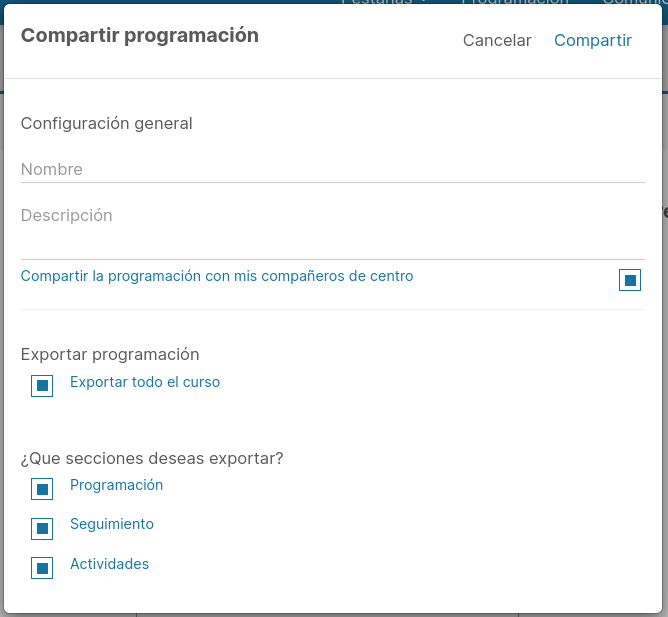Click 'Compartir la programación con mis compañeros' label
The height and width of the screenshot is (617, 668).
(x=217, y=276)
